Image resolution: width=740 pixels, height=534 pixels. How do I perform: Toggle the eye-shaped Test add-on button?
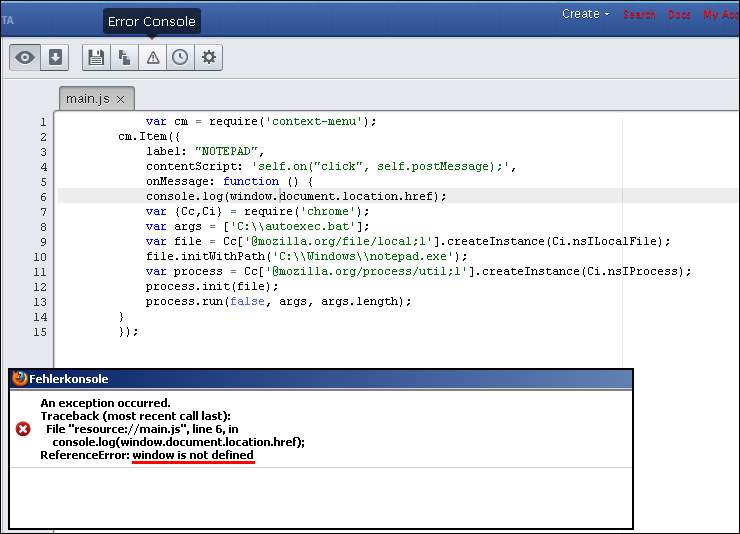click(25, 58)
